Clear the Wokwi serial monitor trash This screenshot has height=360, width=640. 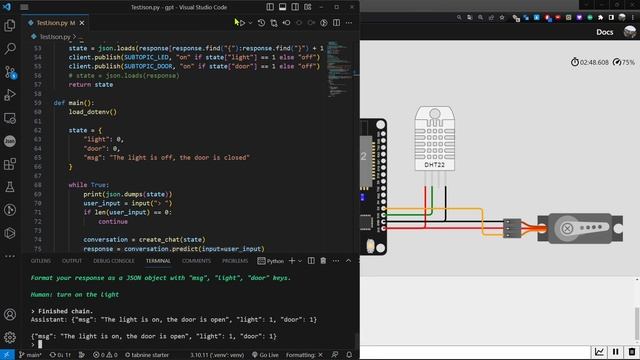pyautogui.click(x=631, y=351)
